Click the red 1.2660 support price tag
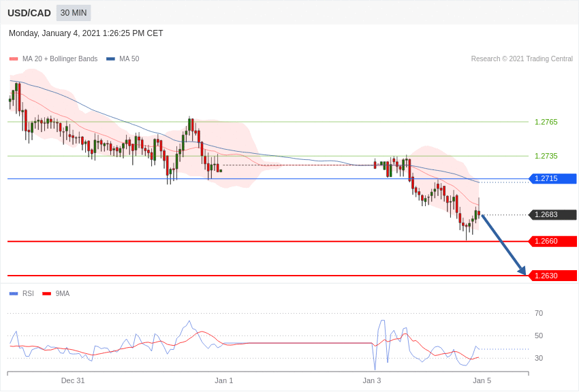This screenshot has height=392, width=579. [553, 242]
